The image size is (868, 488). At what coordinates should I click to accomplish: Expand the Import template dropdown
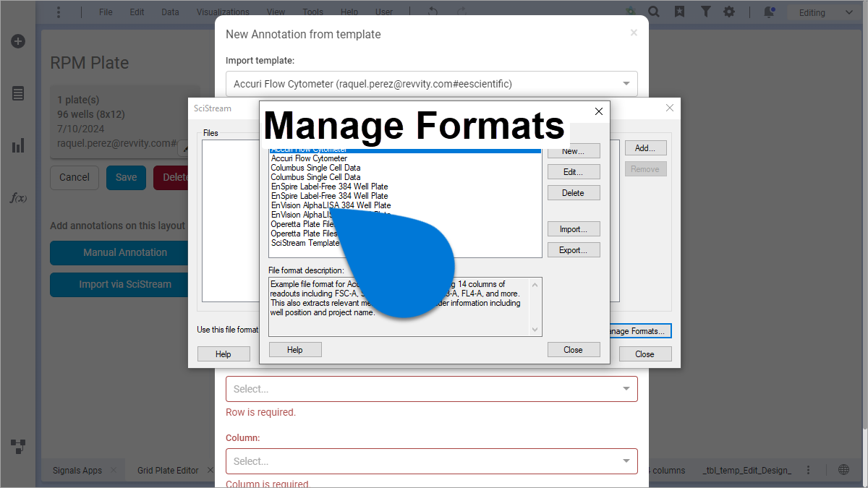pyautogui.click(x=431, y=84)
